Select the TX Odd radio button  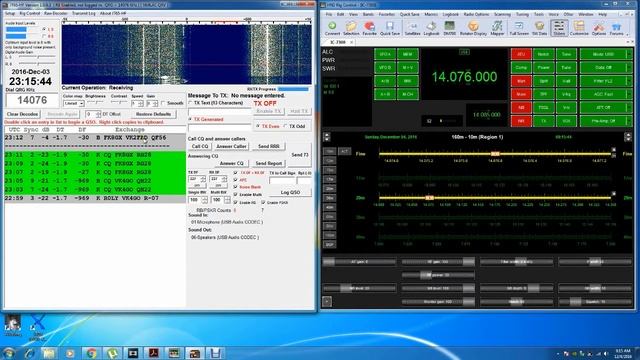[285, 127]
